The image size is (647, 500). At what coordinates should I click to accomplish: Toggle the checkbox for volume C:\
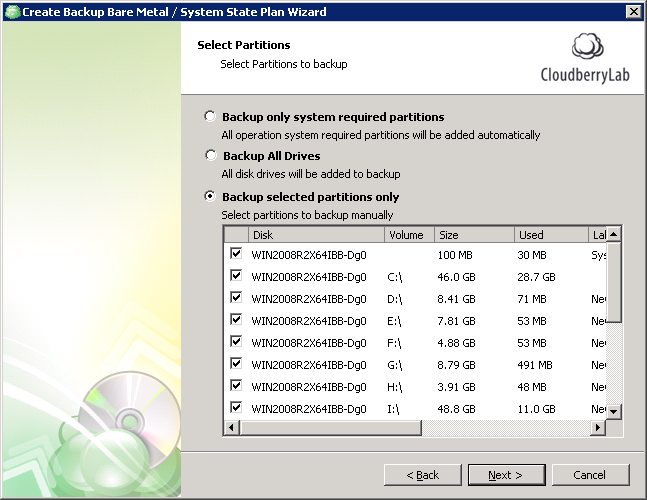[236, 276]
